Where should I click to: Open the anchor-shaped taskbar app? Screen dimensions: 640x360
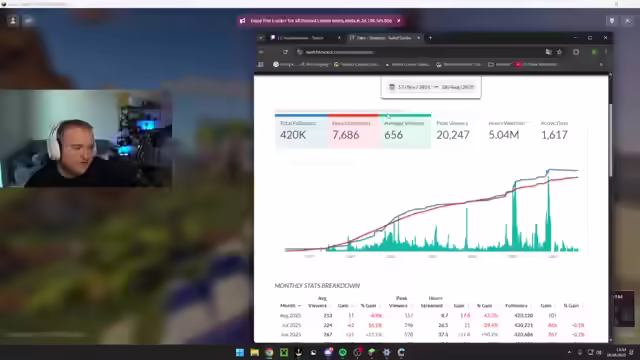[x=298, y=352]
